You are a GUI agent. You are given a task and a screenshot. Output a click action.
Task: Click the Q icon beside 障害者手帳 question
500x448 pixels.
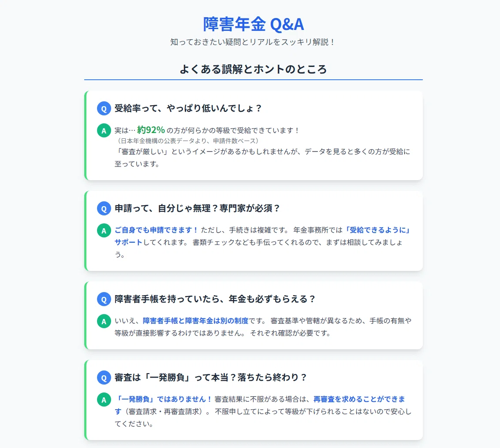(104, 299)
